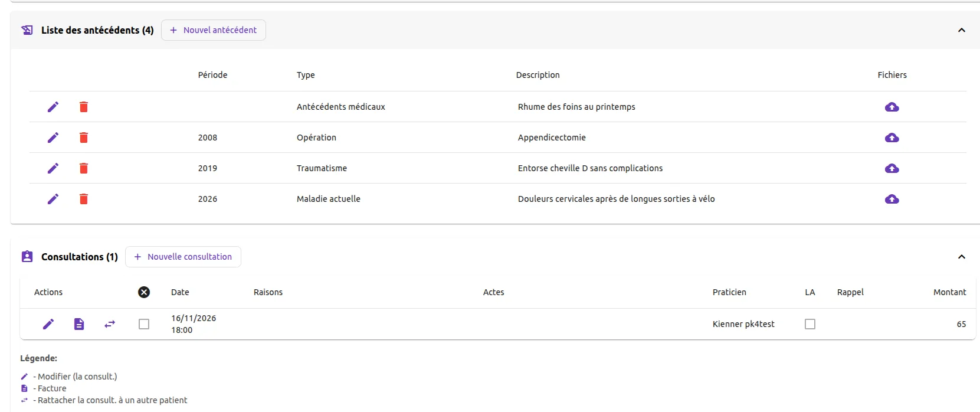Select 'Antécédents médicaux' type cell

tap(341, 107)
